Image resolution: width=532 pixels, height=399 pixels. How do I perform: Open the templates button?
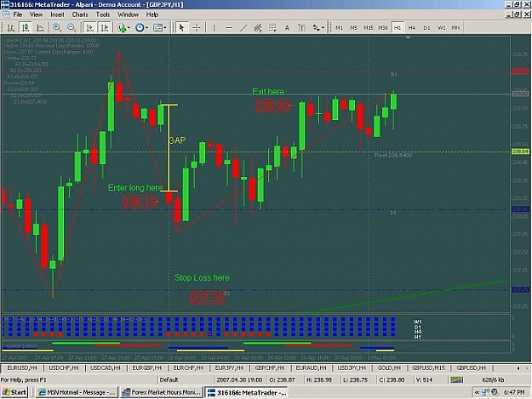click(157, 28)
